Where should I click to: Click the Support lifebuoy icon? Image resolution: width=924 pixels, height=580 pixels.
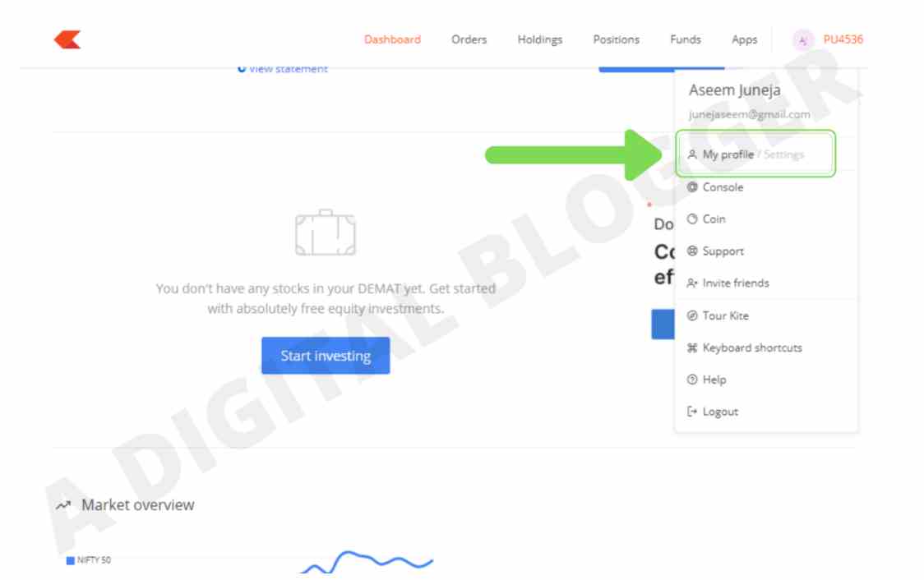pos(692,251)
